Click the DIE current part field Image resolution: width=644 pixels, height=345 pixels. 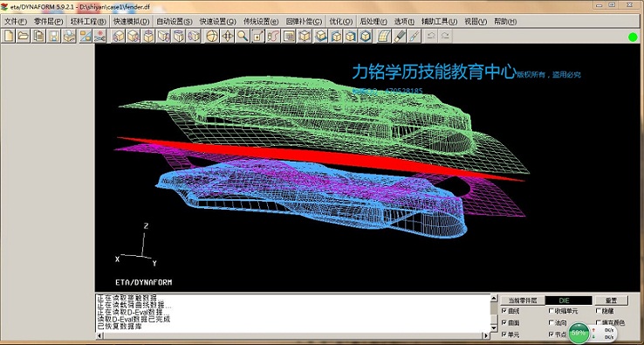(x=569, y=300)
